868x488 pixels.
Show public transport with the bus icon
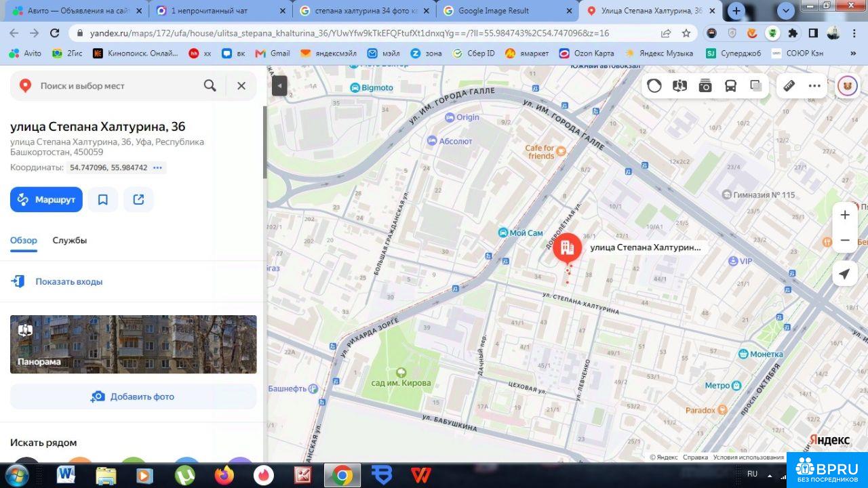731,85
